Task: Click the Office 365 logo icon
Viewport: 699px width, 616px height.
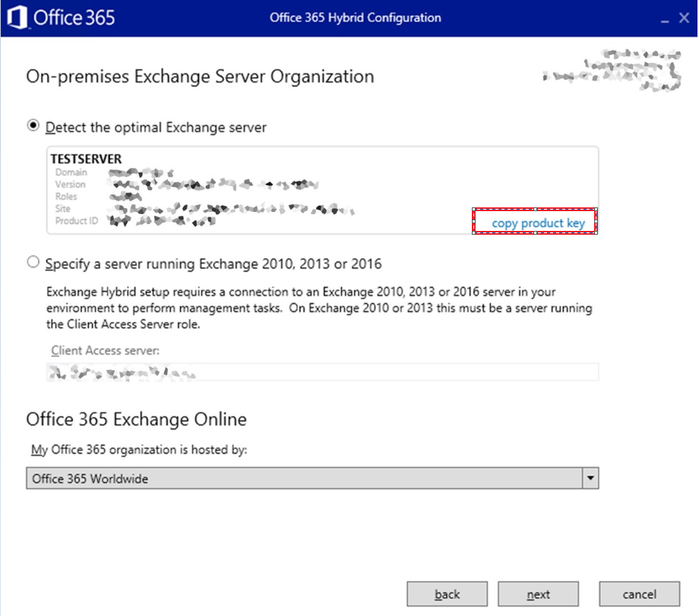Action: point(17,17)
